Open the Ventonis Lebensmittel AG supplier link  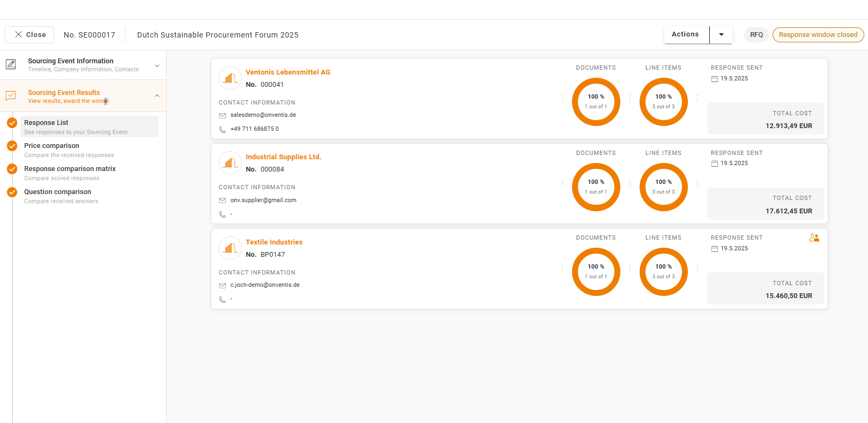[x=287, y=72]
